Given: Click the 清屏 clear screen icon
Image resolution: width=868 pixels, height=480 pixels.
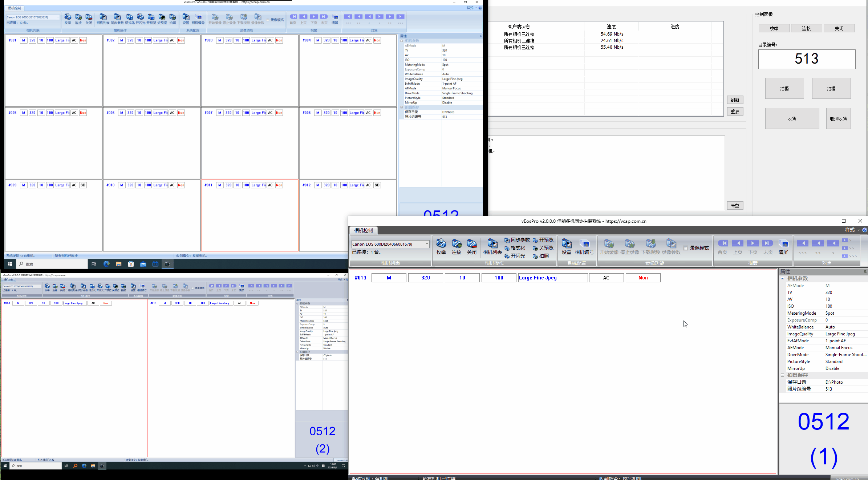Looking at the screenshot, I should (x=783, y=246).
